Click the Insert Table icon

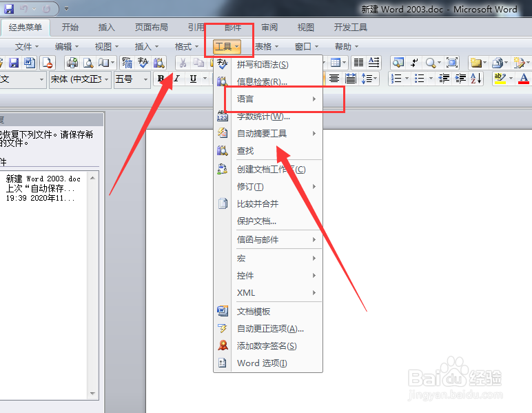(336, 63)
